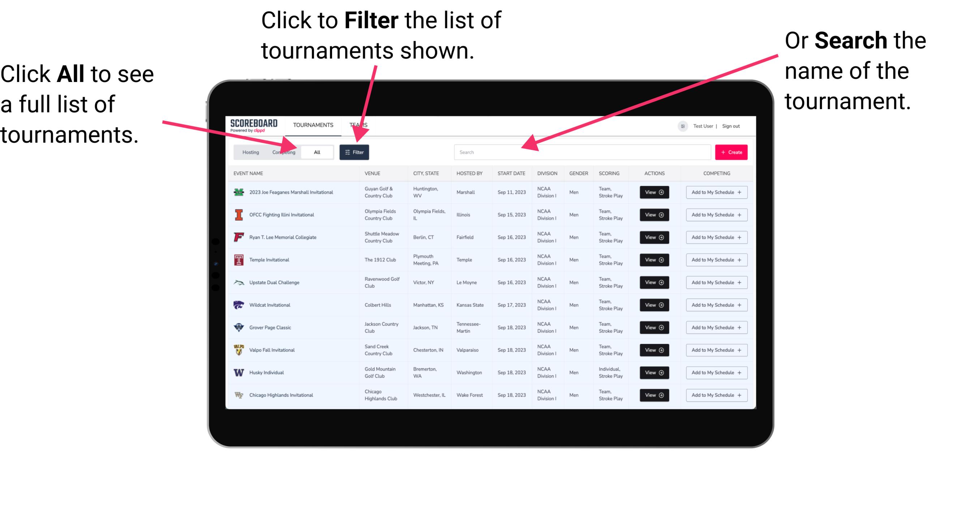Toggle to Hosting tournaments view
The height and width of the screenshot is (527, 980).
[x=248, y=152]
